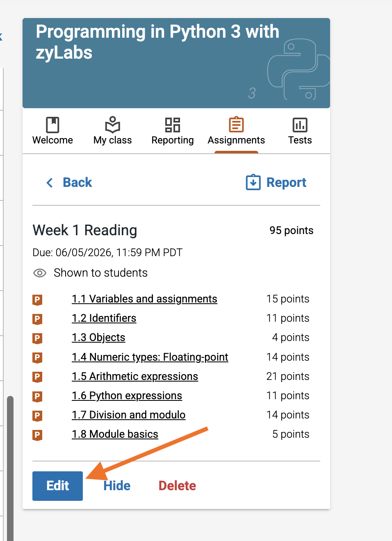Click the gray vertical scrollbar thumb

point(10,468)
